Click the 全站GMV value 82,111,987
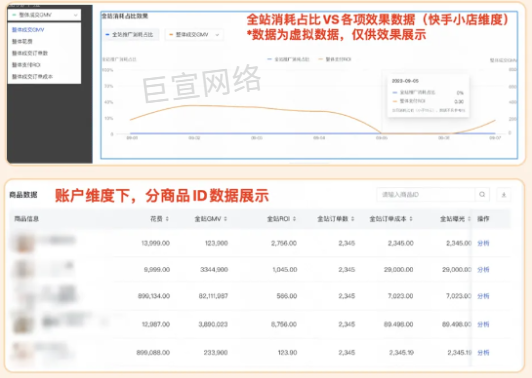Screen dimensions: 532x378 (213, 296)
